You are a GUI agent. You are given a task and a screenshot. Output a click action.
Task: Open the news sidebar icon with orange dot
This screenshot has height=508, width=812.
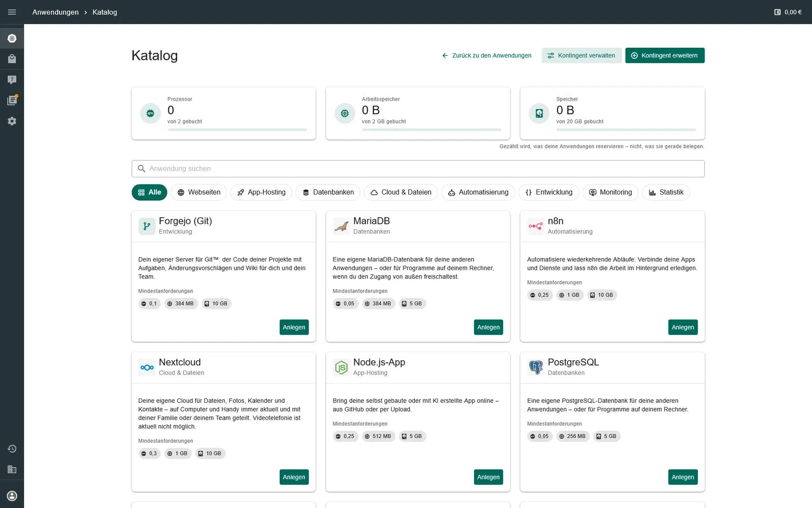pyautogui.click(x=12, y=100)
